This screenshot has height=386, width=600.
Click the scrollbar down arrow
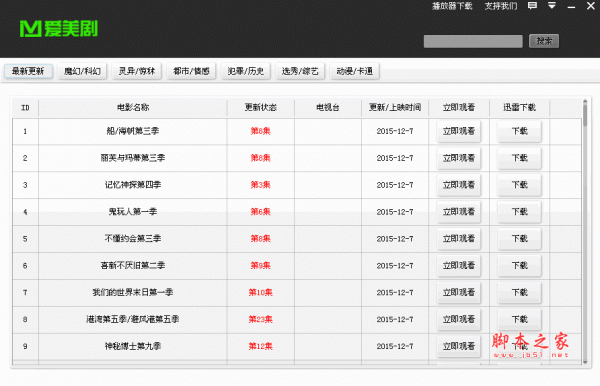click(585, 362)
